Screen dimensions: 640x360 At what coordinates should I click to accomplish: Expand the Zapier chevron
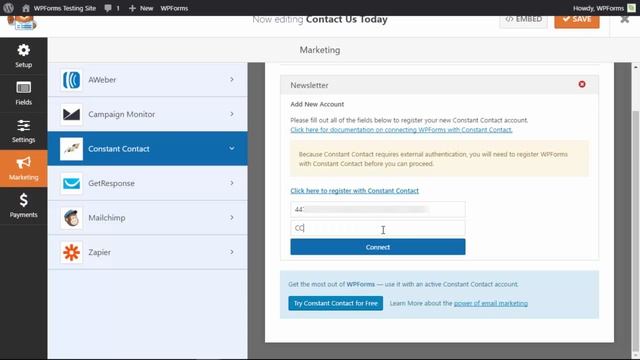[232, 252]
